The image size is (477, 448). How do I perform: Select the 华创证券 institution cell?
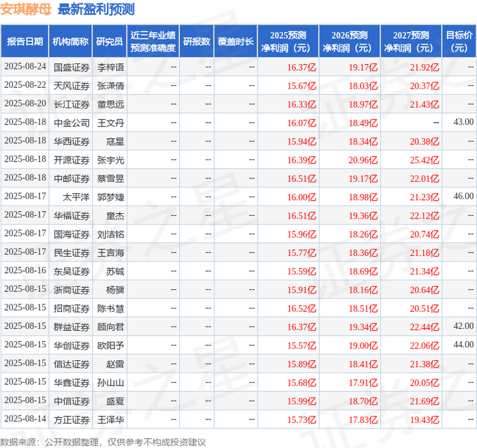point(72,345)
